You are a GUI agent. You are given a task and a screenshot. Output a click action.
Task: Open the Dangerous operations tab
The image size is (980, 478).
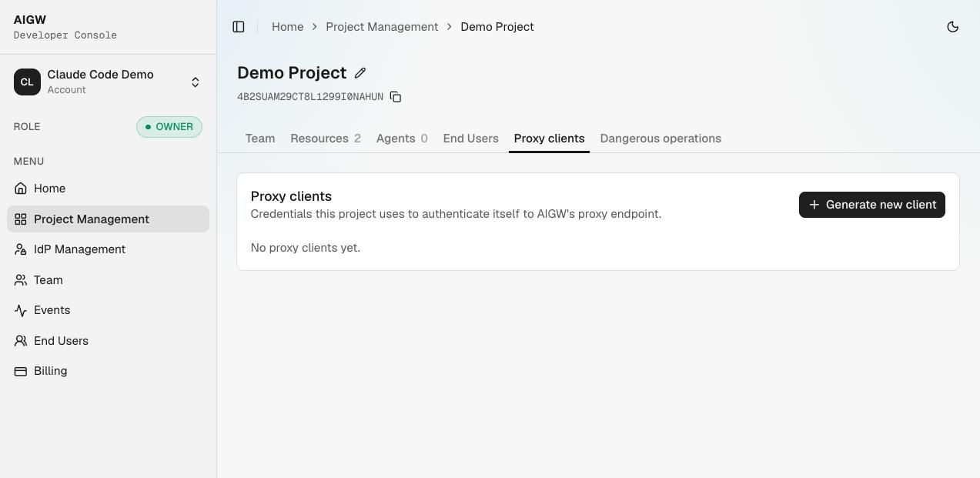click(661, 139)
